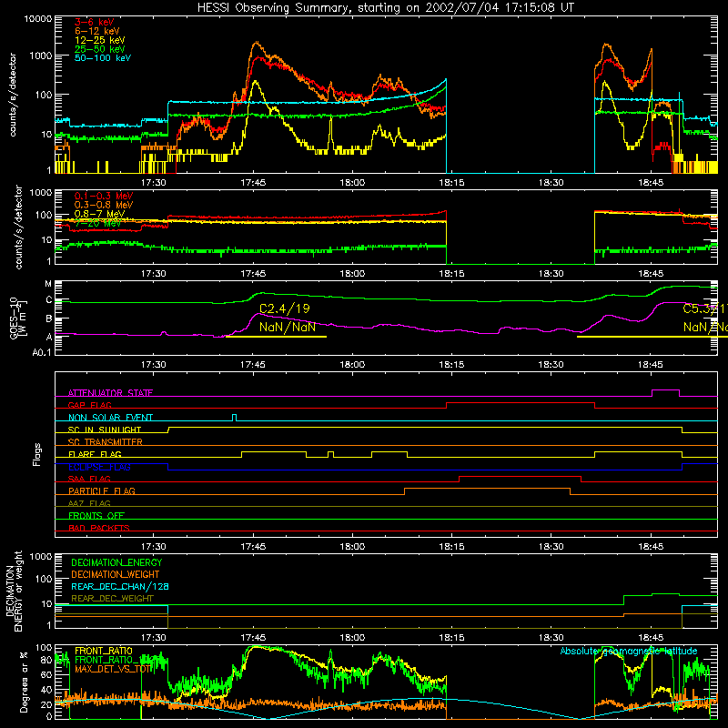
Task: Select the SC_IN_SUNLIGHT flag label
Action: coord(105,430)
